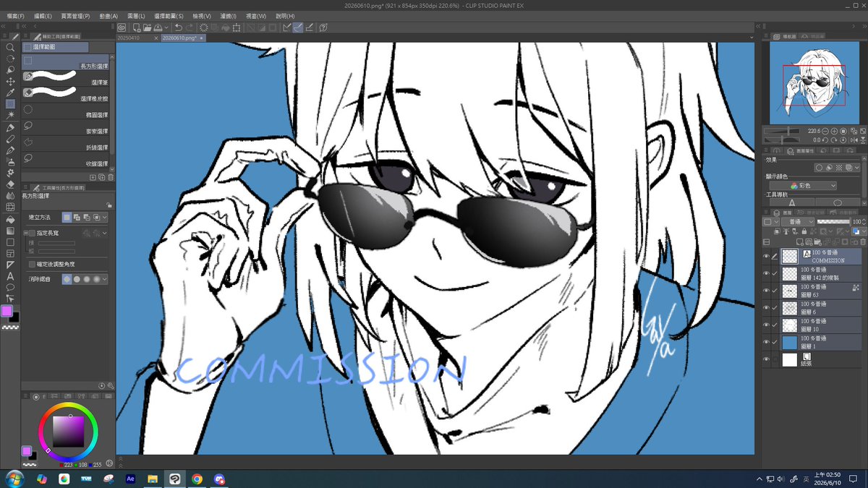Hide the COMMISSION layer eye
868x488 pixels.
click(766, 256)
